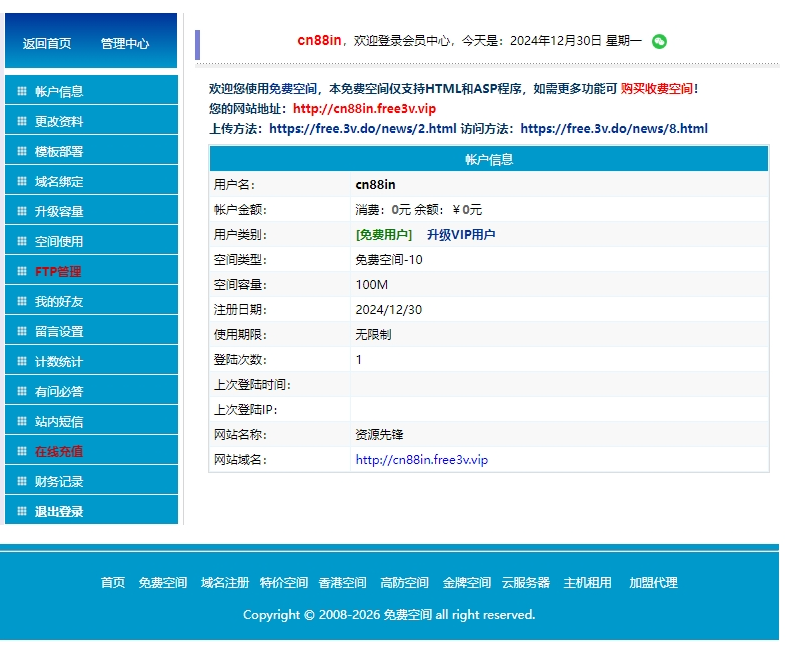Click grid icon beside 财务记录

coord(22,481)
